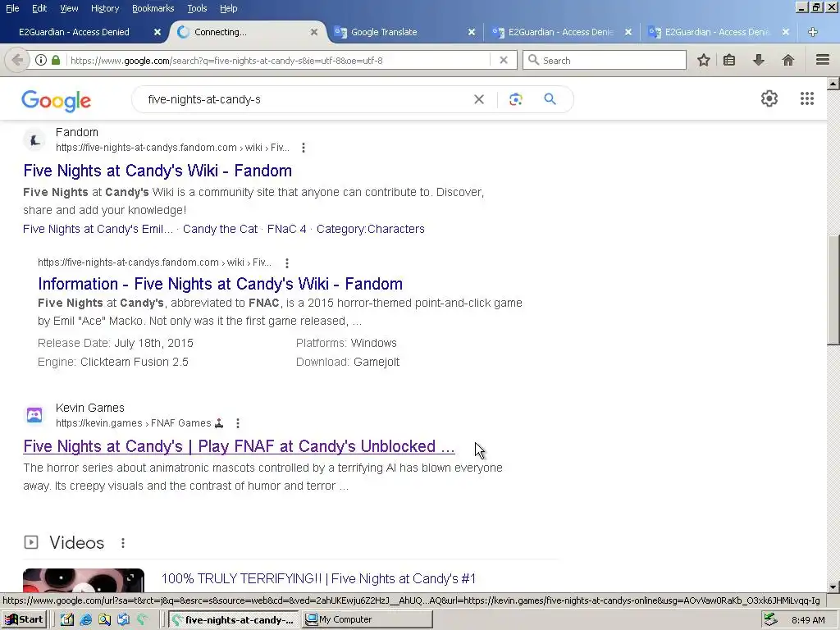
Task: Click the browser toolbar Search box
Action: (x=605, y=60)
